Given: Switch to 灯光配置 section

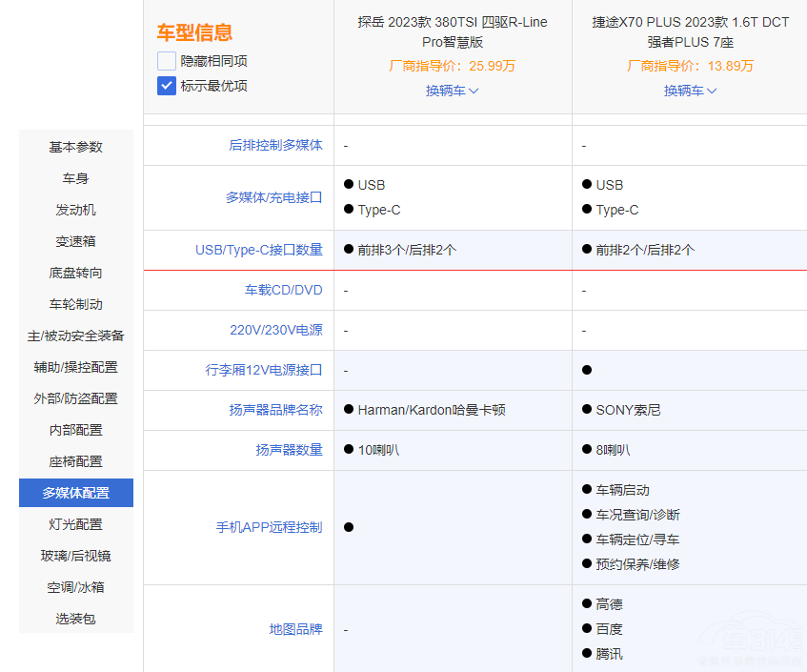Looking at the screenshot, I should pyautogui.click(x=76, y=524).
